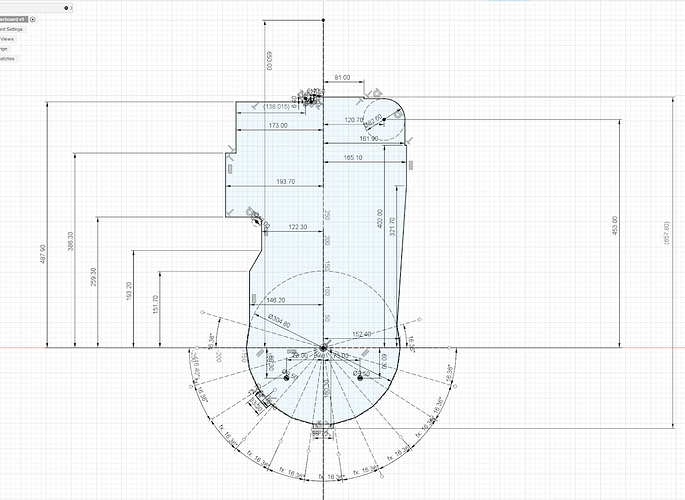Select the 81.00 dimension at top
Screen dimensions: 685x500
click(x=342, y=77)
